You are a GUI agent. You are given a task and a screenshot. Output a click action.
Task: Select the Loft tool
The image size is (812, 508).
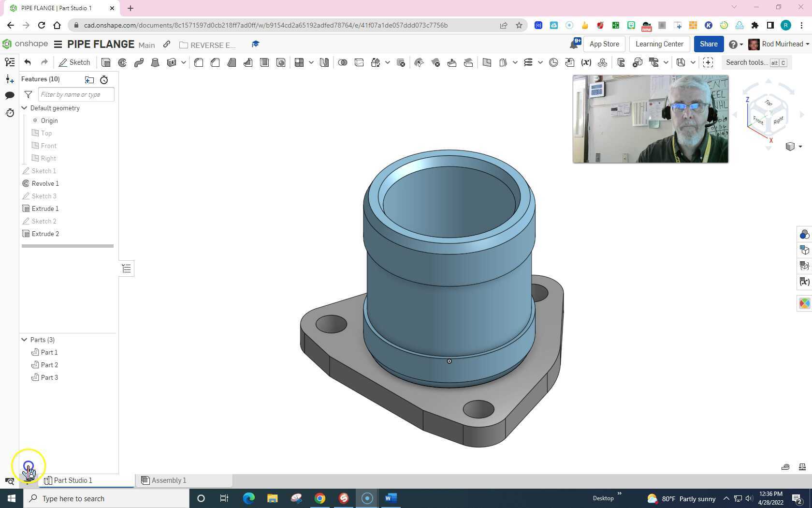tap(155, 62)
